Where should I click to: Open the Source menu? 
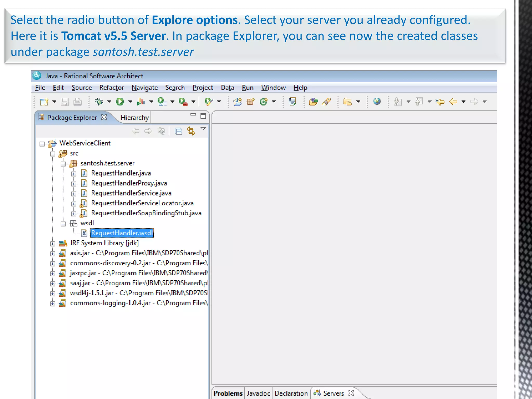click(x=82, y=88)
